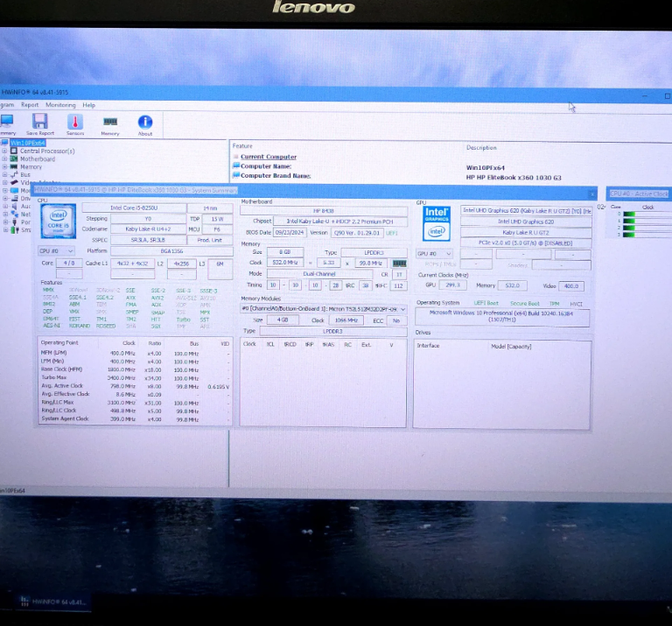Viewport: 672px width, 626px height.
Task: Select Bus in the tree
Action: tap(25, 174)
